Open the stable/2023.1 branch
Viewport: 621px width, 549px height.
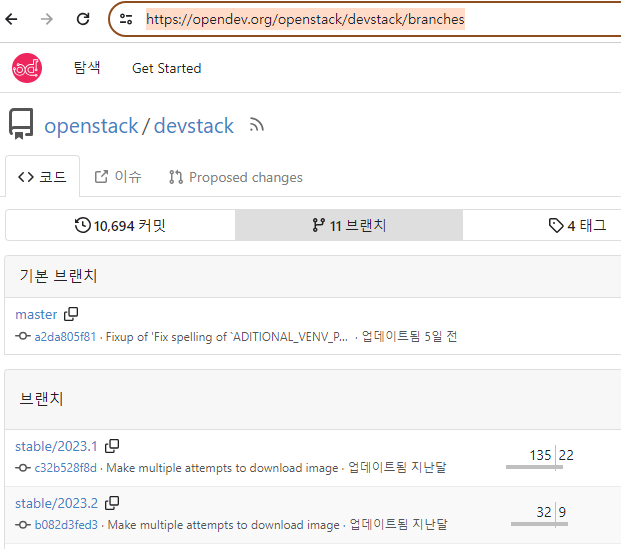[x=56, y=446]
